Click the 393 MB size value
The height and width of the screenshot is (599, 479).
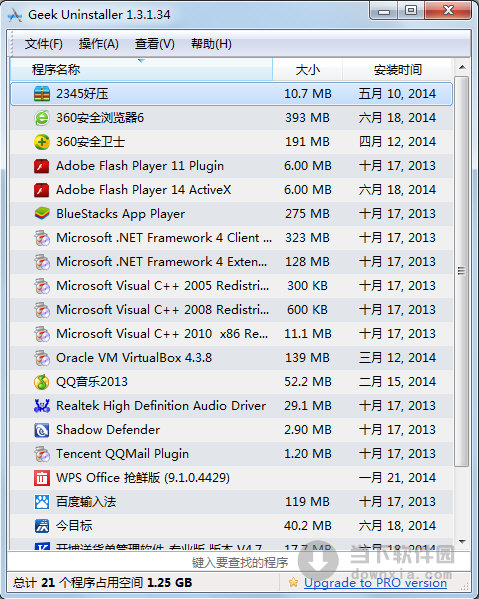tap(307, 118)
